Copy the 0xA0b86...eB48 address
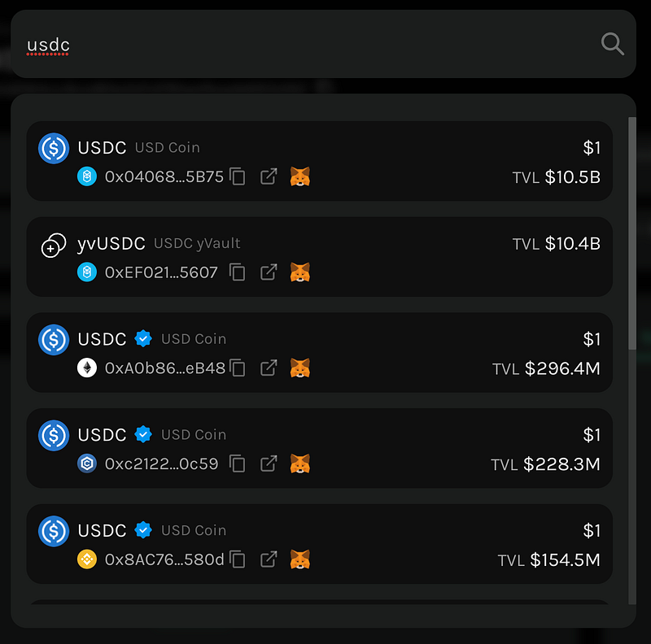 [237, 368]
